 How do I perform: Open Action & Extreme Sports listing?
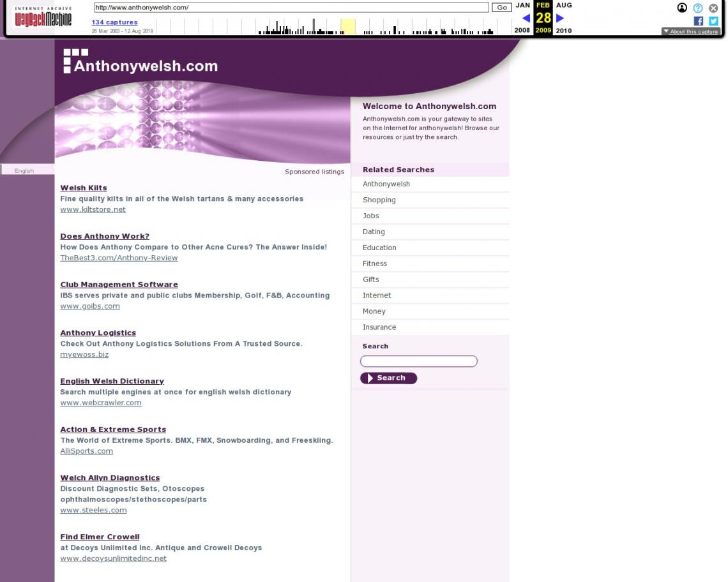pos(113,429)
